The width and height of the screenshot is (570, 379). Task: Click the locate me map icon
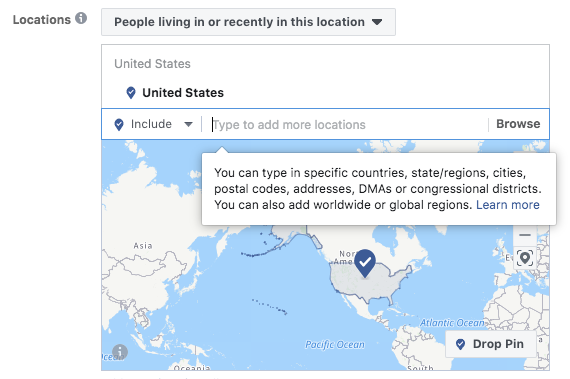525,258
